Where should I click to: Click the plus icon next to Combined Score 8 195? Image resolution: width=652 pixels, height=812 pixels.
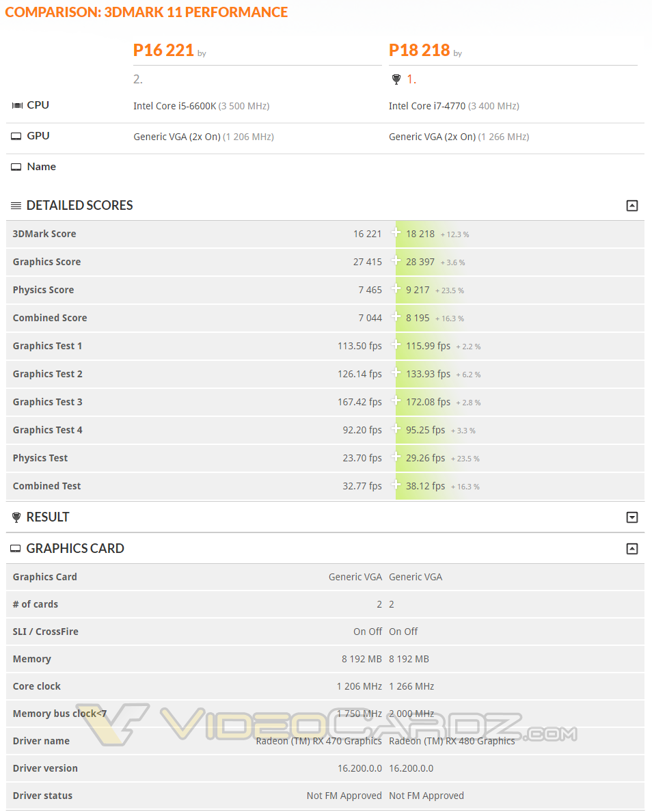(396, 316)
